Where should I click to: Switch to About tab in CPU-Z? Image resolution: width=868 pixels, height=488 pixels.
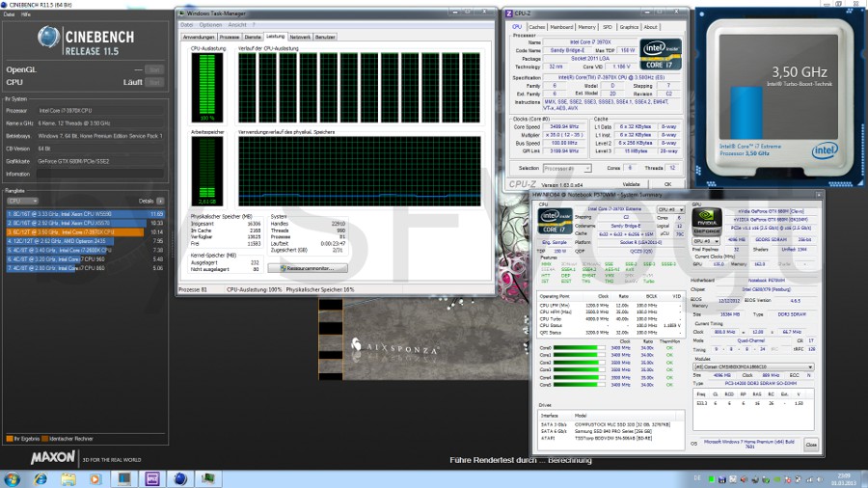click(650, 27)
